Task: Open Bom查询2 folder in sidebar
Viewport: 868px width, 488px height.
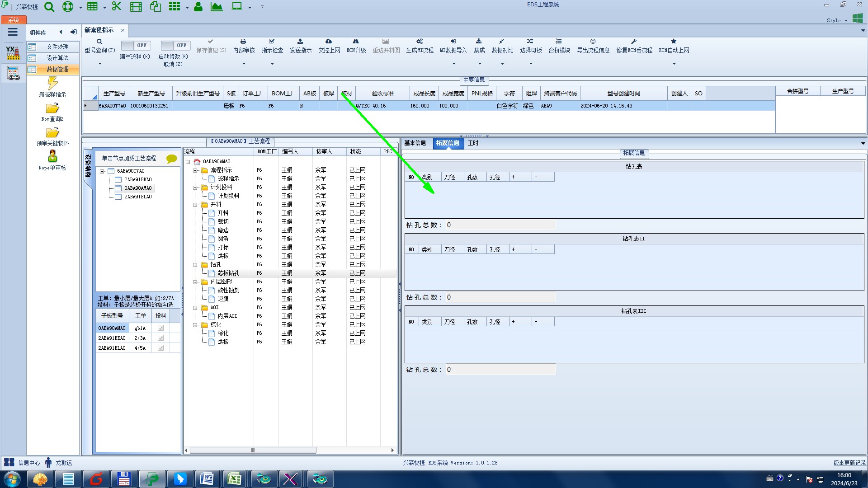Action: (x=52, y=112)
